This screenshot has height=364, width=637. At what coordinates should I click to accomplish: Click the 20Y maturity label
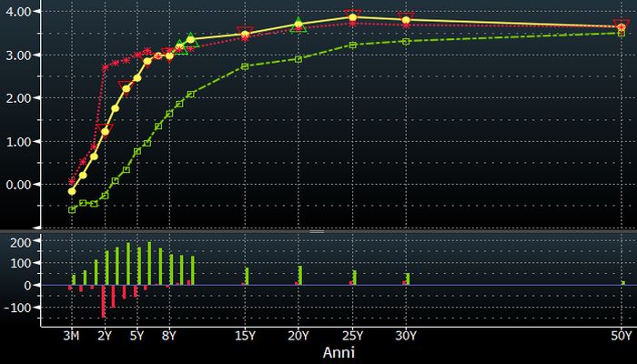point(298,336)
